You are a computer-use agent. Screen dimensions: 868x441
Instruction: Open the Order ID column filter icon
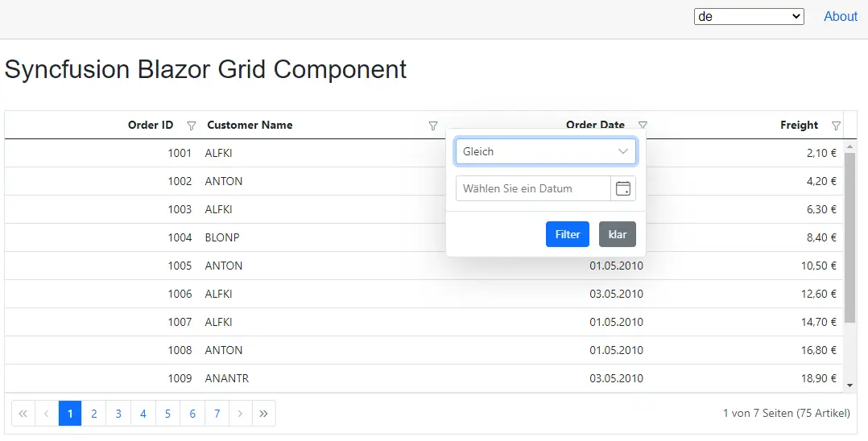(192, 126)
